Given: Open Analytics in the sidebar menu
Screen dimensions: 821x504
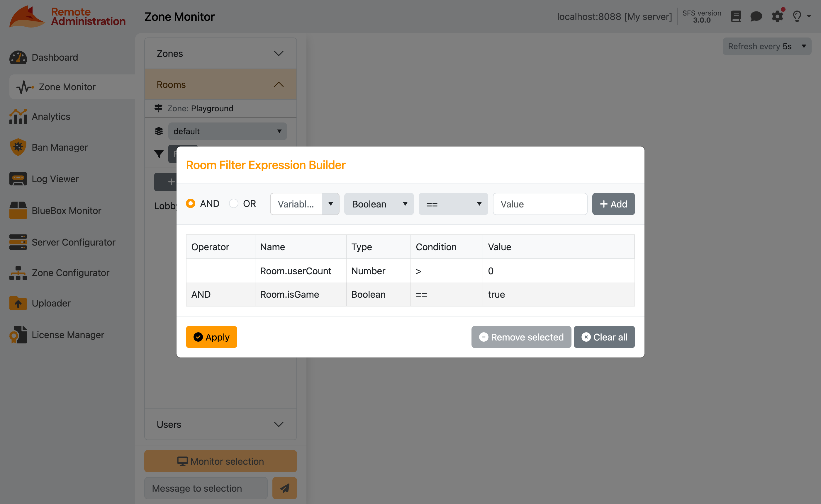Looking at the screenshot, I should tap(51, 117).
